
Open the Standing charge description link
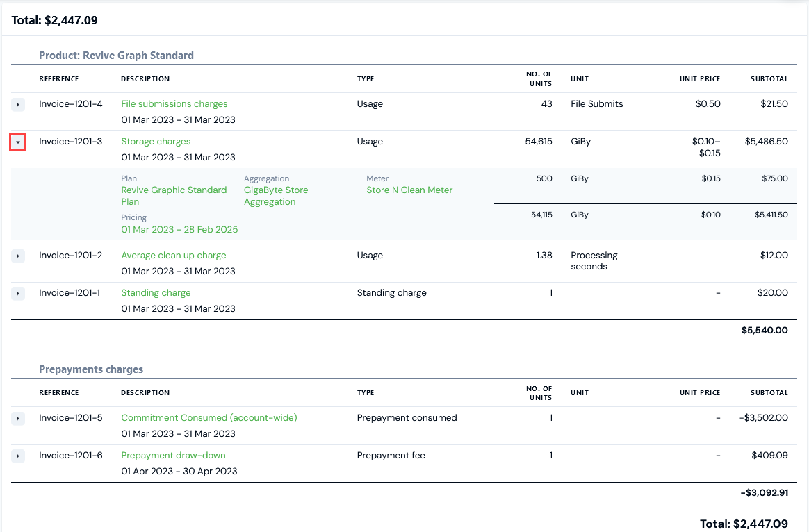(156, 293)
